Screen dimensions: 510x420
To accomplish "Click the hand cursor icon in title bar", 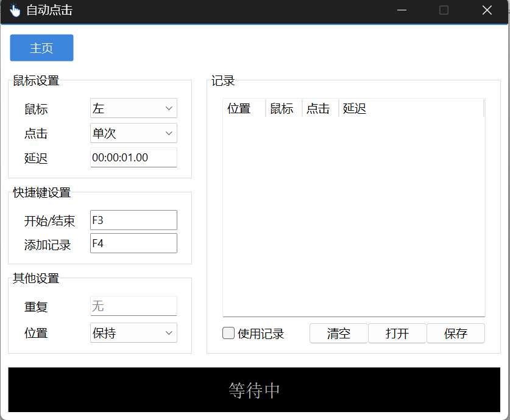I will pyautogui.click(x=15, y=10).
